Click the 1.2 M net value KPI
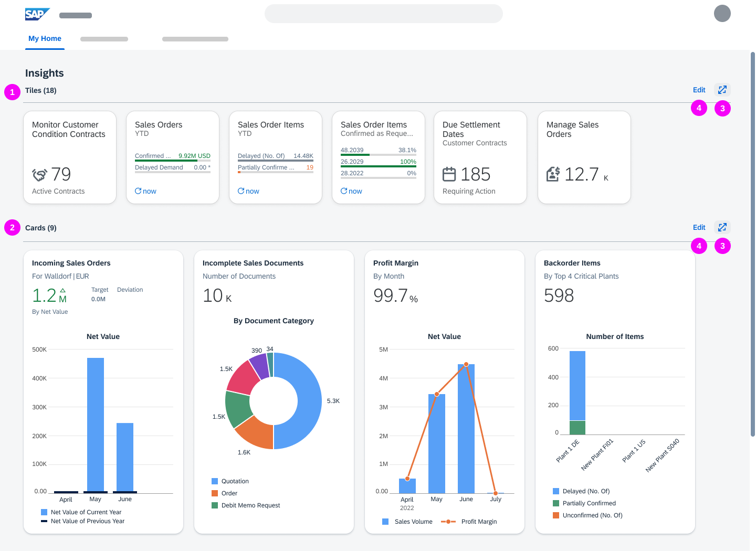 [x=49, y=295]
